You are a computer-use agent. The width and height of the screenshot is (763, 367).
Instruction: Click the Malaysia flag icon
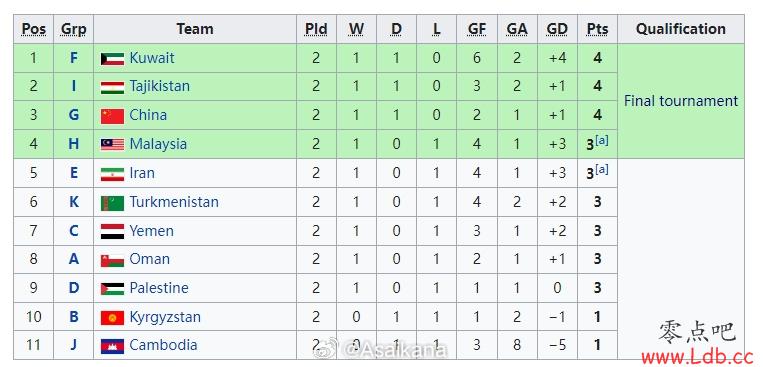[x=112, y=145]
